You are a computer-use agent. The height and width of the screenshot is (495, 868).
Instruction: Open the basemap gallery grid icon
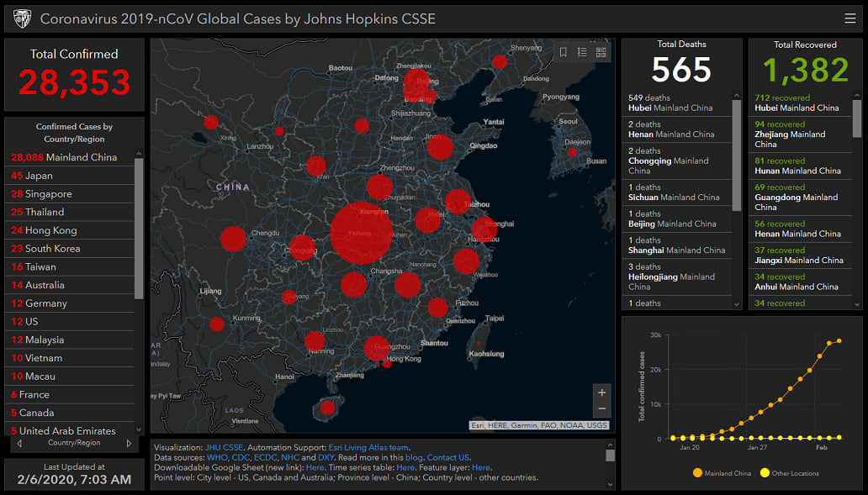[601, 52]
